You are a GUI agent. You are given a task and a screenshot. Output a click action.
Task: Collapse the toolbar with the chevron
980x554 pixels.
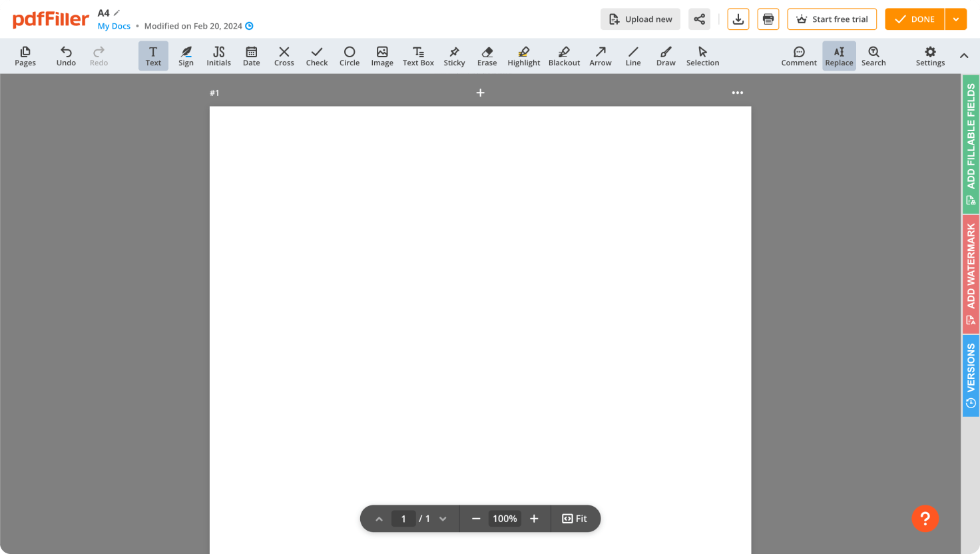click(964, 55)
